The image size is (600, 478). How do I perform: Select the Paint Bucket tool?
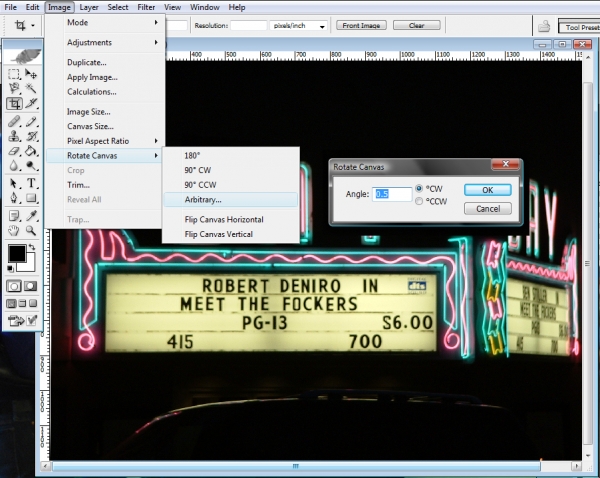pyautogui.click(x=31, y=151)
